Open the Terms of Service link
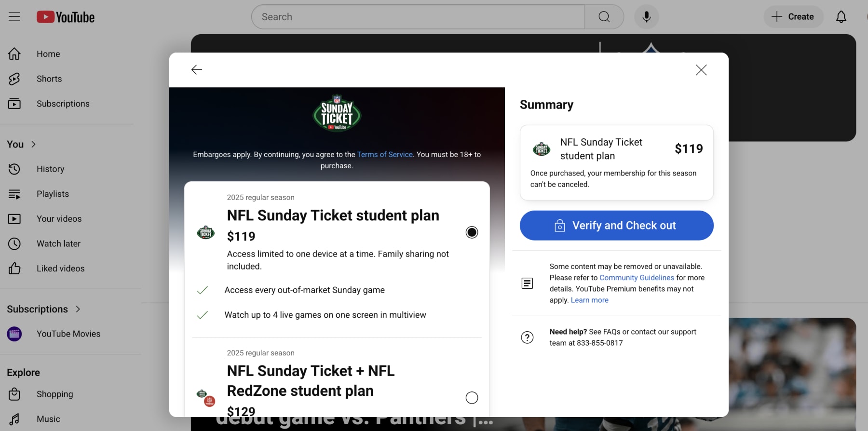 [x=385, y=155]
